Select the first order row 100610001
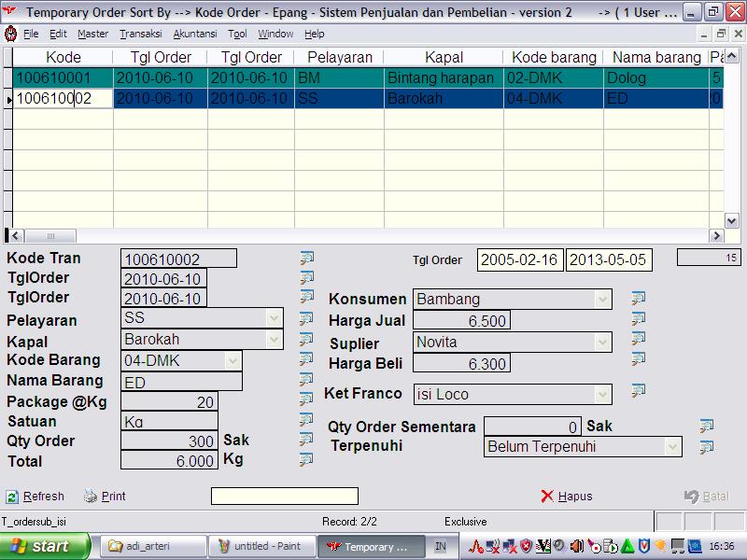Viewport: 747px width, 560px height. pos(63,78)
